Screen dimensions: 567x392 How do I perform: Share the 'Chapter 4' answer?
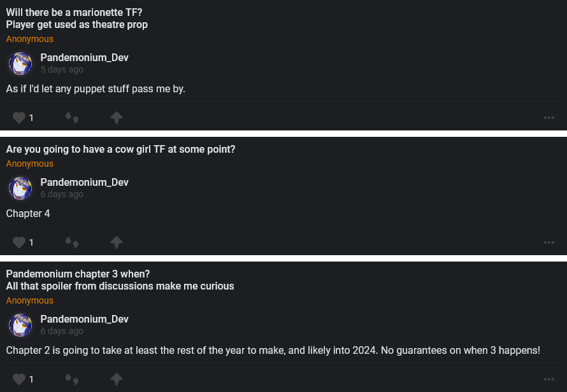(116, 242)
